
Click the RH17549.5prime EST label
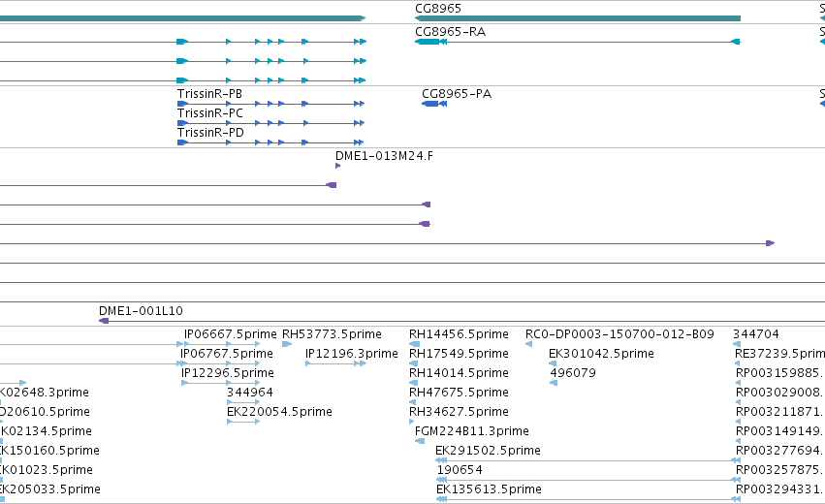pyautogui.click(x=459, y=354)
